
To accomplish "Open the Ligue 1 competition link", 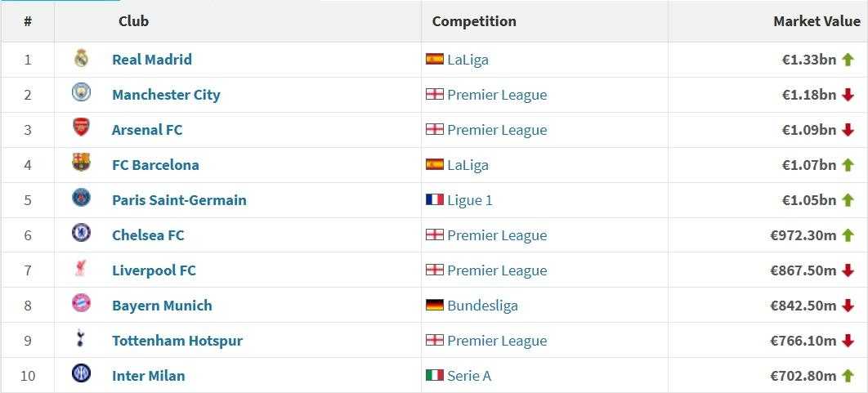I will (470, 200).
